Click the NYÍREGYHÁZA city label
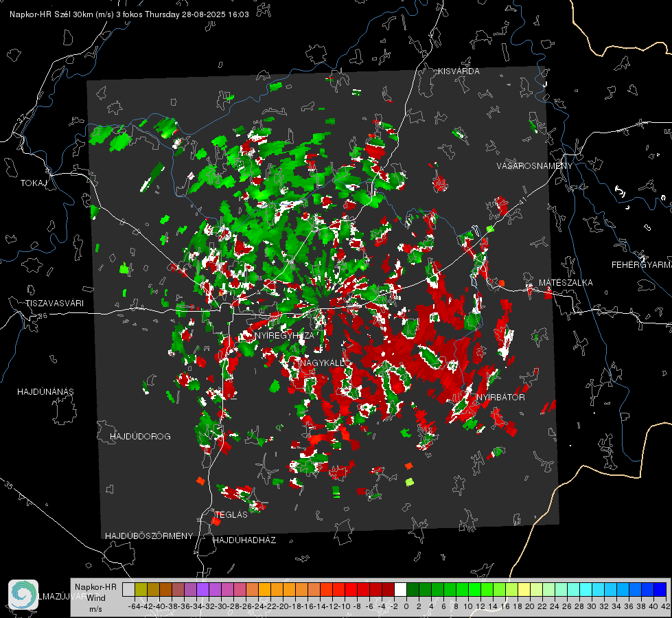 [x=284, y=336]
